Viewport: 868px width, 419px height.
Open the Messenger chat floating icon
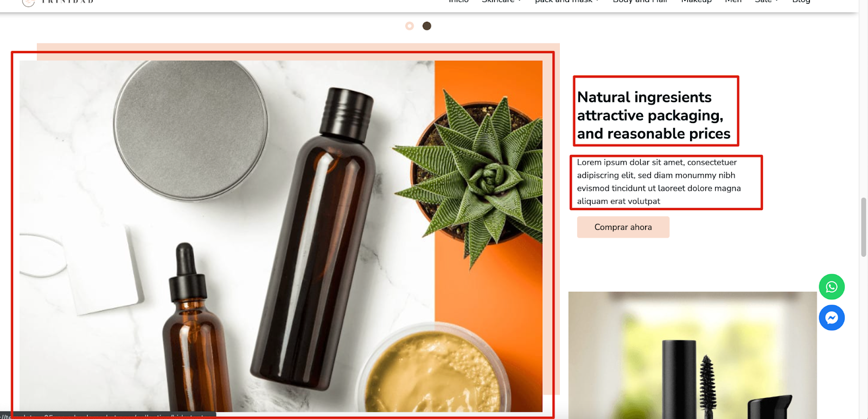click(832, 318)
